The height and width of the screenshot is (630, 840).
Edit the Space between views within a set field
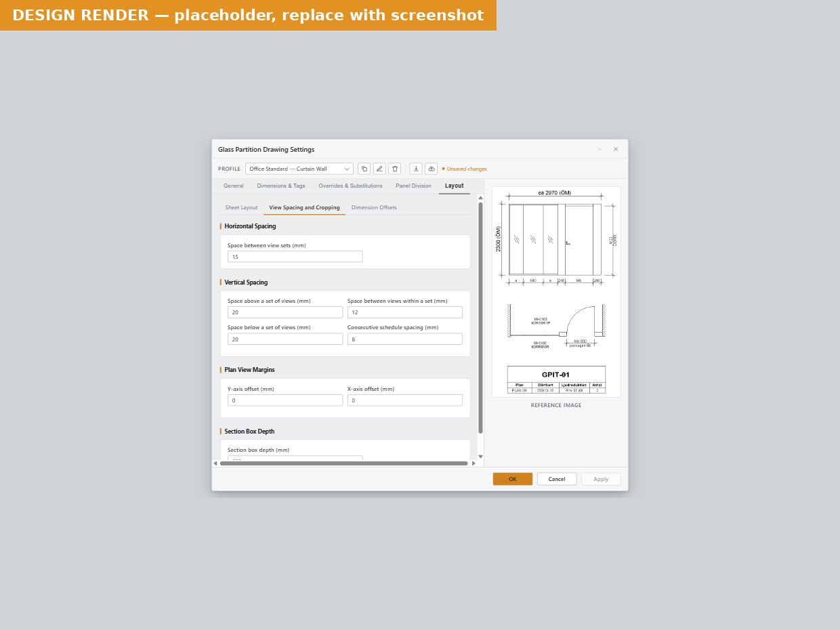405,312
